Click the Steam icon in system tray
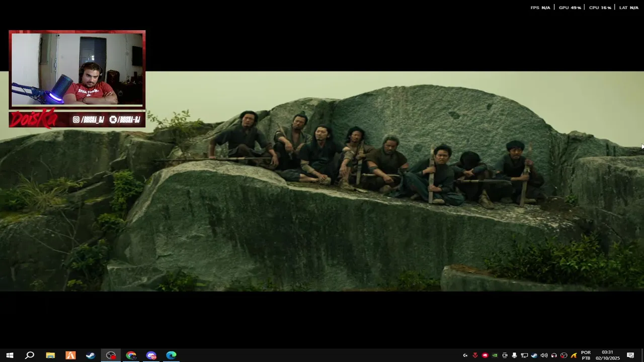 (534, 355)
